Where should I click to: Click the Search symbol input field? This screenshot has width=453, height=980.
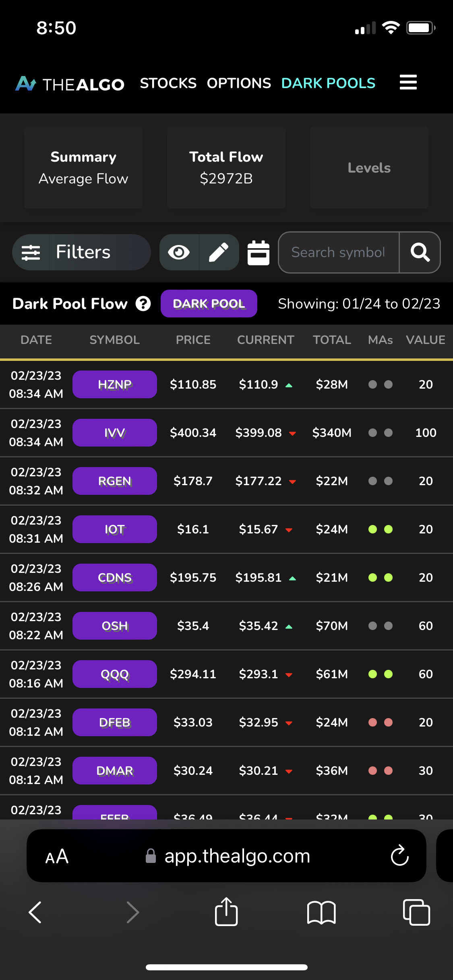point(338,252)
